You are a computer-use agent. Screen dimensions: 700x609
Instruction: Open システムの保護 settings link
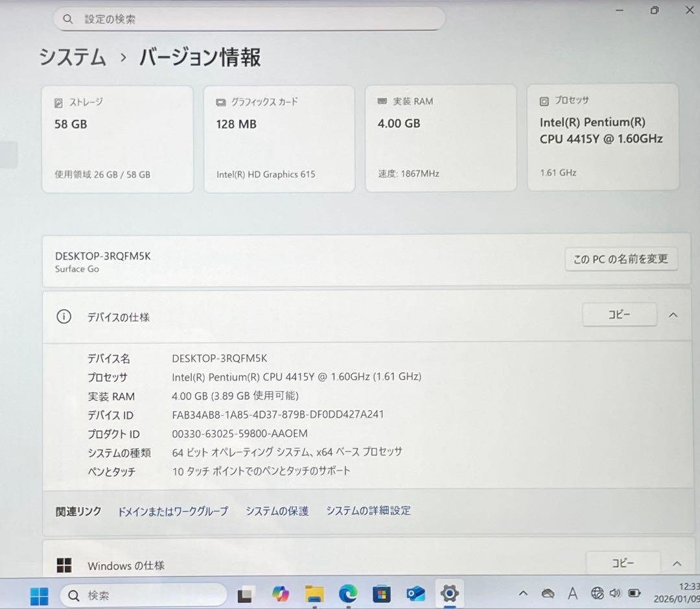pos(277,510)
